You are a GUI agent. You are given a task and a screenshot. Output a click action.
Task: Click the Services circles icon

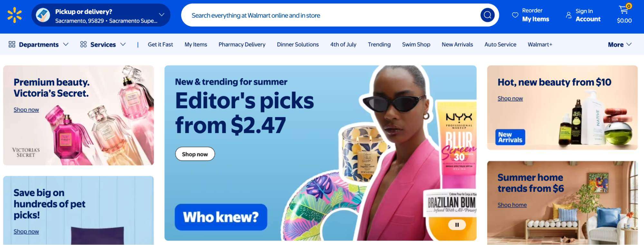(83, 44)
